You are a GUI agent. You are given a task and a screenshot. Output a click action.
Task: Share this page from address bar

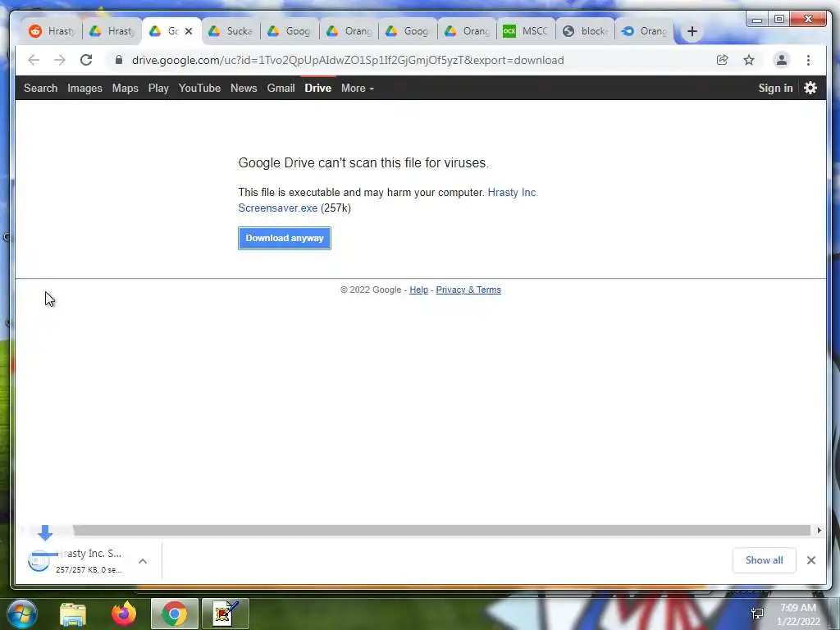[722, 60]
